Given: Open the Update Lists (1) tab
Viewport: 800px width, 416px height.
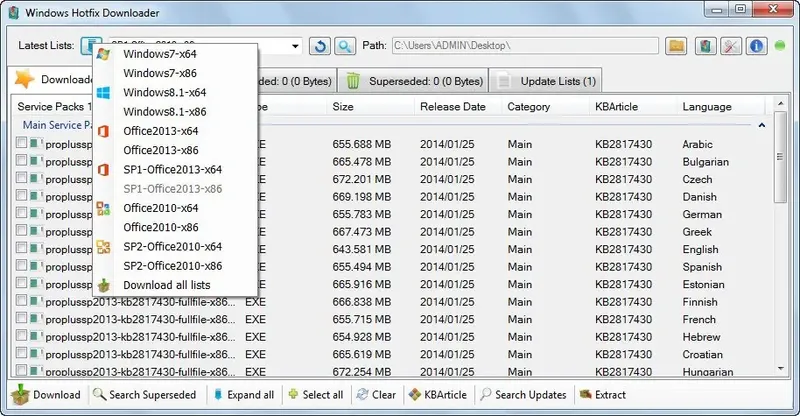Looking at the screenshot, I should (545, 81).
